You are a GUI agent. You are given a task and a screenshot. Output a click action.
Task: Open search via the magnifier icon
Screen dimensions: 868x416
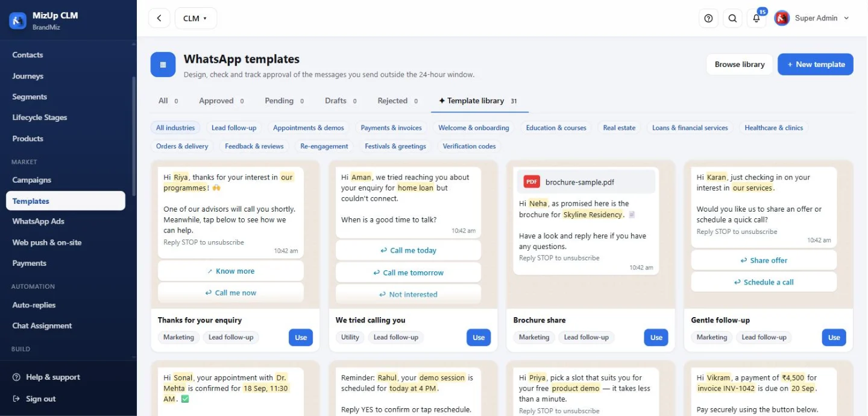click(732, 18)
